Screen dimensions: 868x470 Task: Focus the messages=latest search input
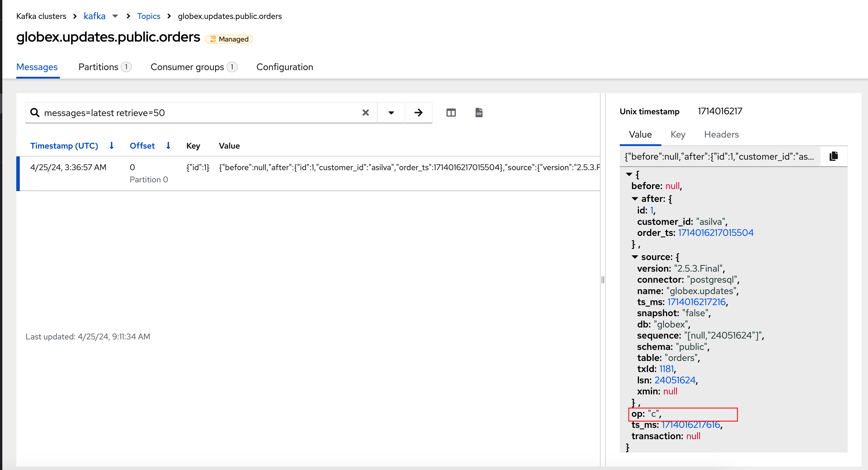201,113
